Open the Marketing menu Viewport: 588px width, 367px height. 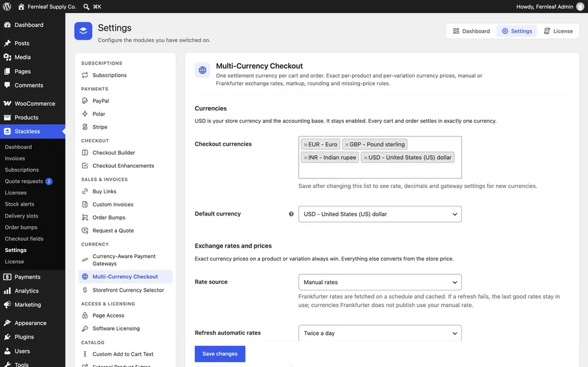(x=33, y=304)
